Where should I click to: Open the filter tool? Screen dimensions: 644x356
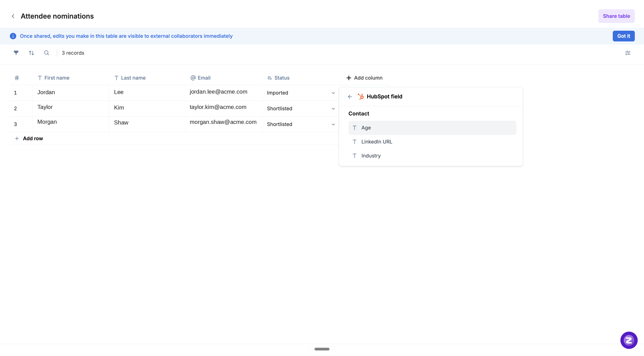click(x=16, y=53)
